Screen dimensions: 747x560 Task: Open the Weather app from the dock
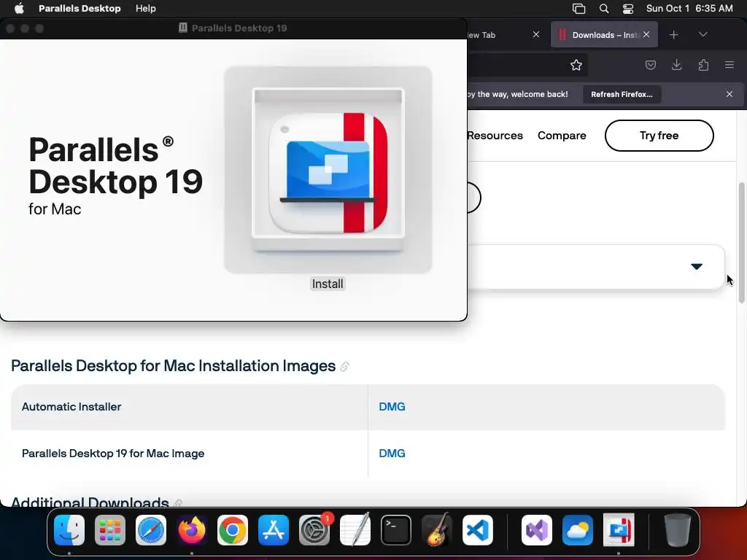[x=578, y=529]
